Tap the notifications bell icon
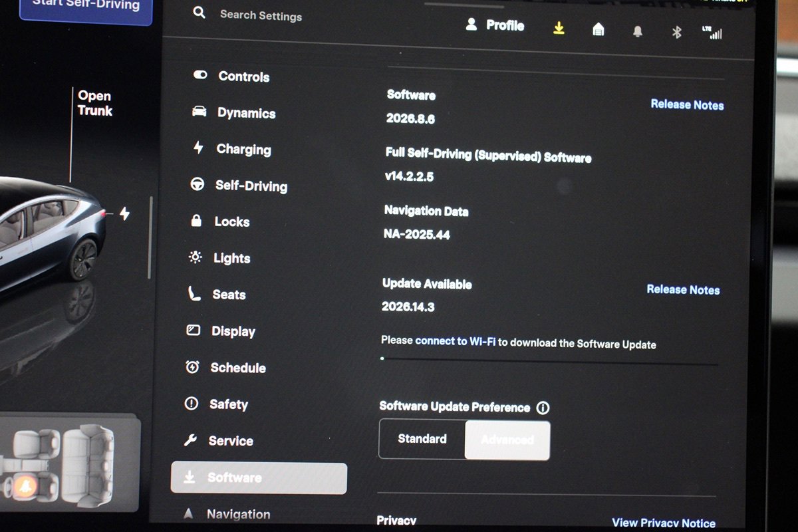Screen dimensions: 798x532 [638, 31]
